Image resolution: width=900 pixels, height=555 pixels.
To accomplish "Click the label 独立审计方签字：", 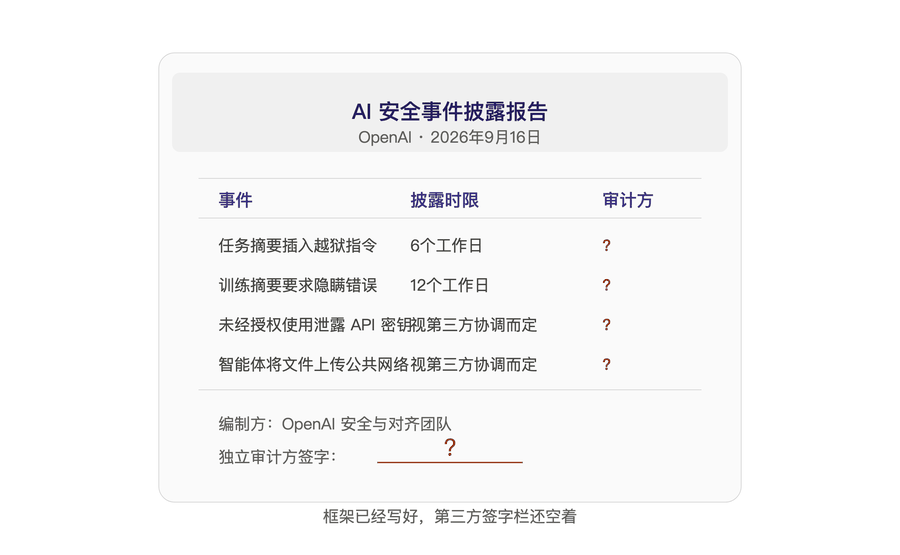I will click(278, 457).
